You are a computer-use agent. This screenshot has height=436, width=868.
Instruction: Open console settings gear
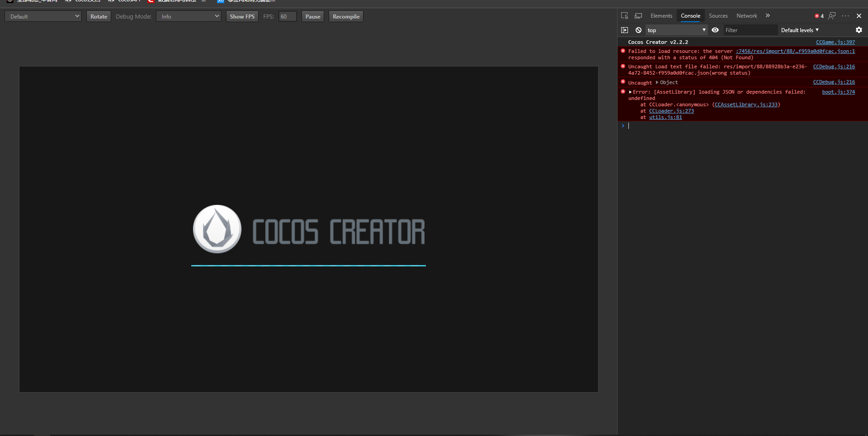point(859,30)
